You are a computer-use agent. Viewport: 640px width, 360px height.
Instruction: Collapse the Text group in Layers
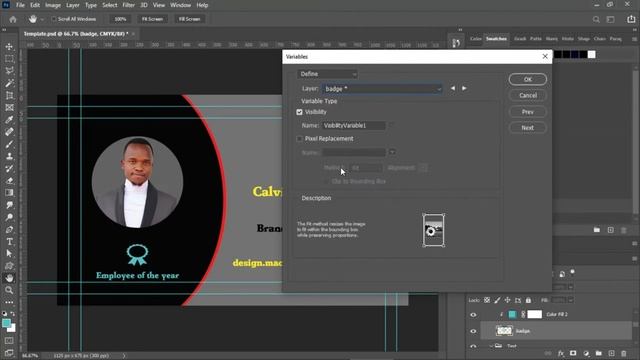[x=491, y=346]
